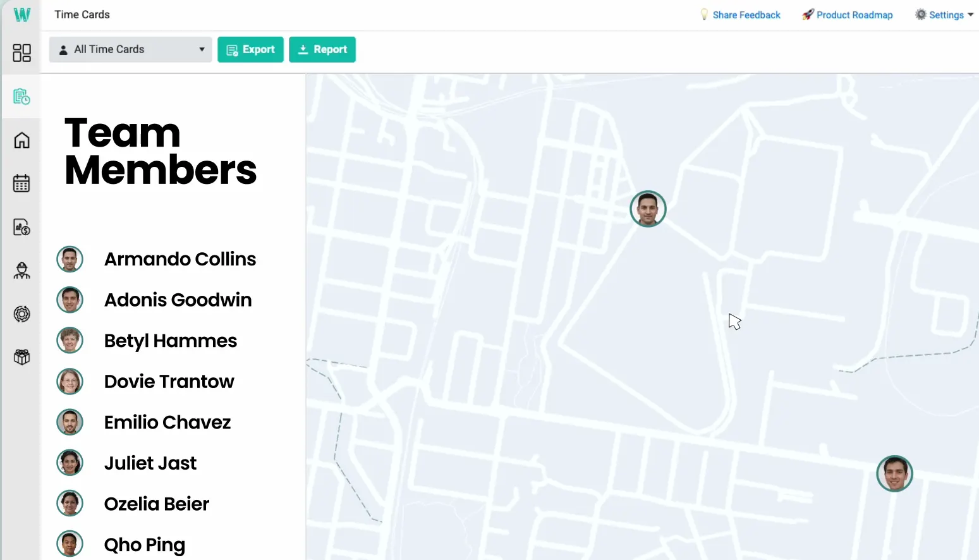Open the gift box sidebar icon
979x560 pixels.
21,357
